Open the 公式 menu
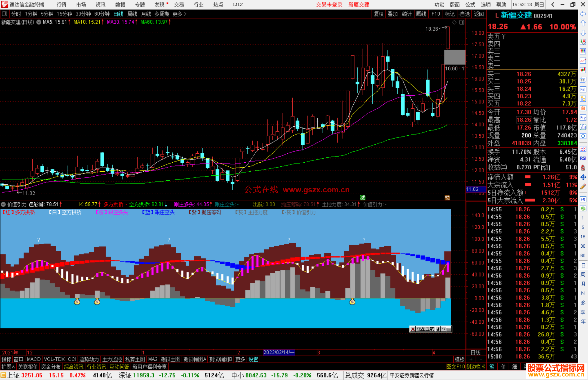This screenshot has width=588, height=380. (470, 5)
